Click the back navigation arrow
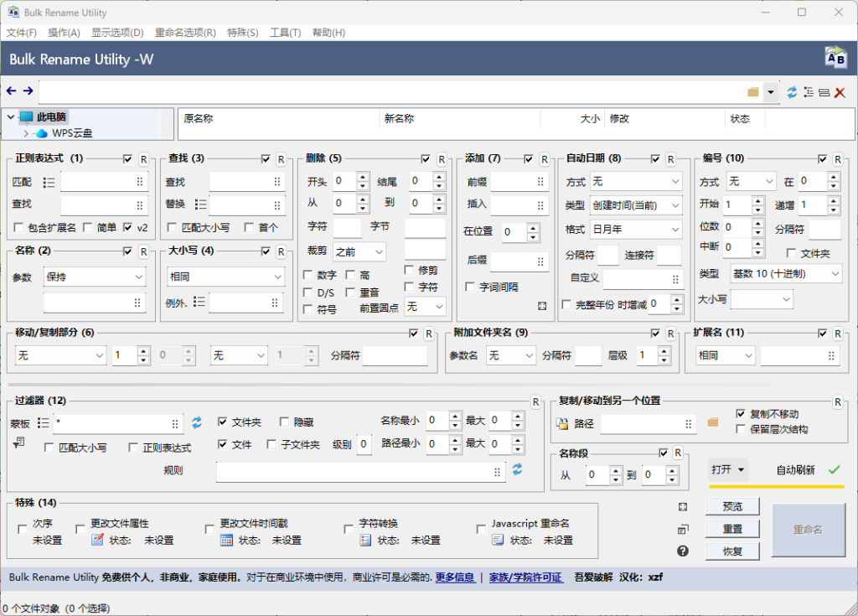Screen dimensions: 858x616 click(x=11, y=91)
